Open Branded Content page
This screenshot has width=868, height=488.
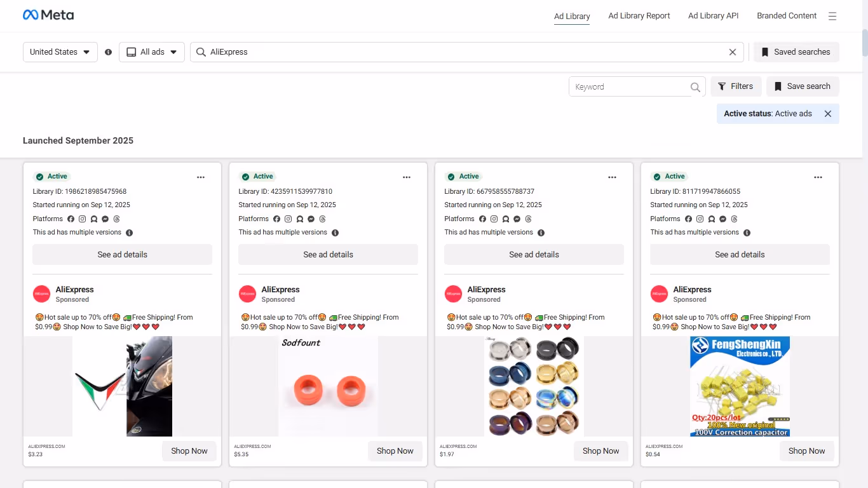tap(787, 16)
